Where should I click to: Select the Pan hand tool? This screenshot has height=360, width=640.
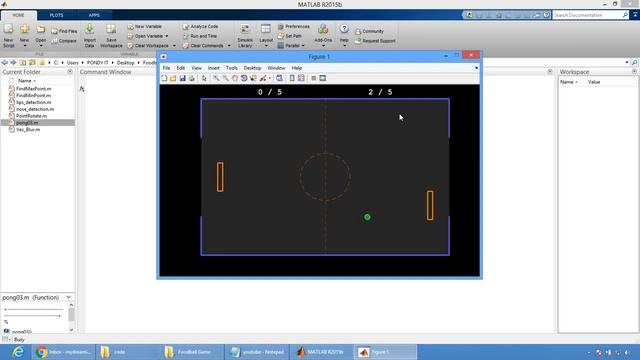[235, 78]
